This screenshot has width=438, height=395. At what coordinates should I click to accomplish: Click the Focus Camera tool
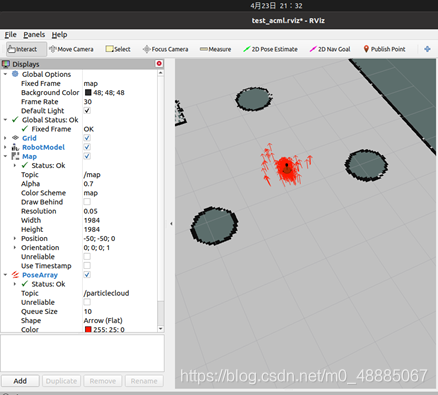tap(166, 49)
